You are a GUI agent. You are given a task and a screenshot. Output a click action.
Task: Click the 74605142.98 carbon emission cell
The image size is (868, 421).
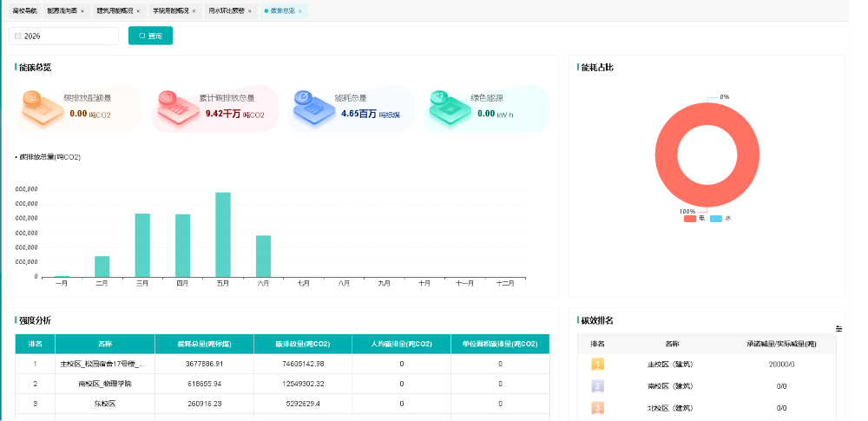[x=303, y=365]
